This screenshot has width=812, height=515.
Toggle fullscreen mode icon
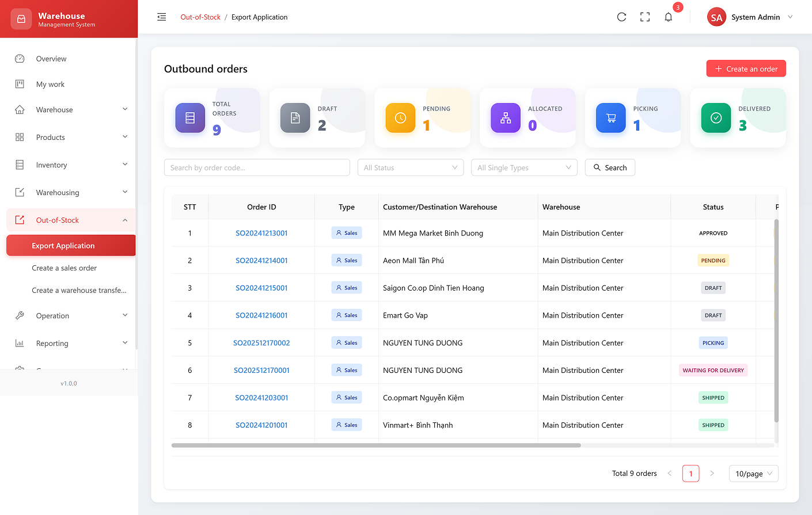[645, 17]
